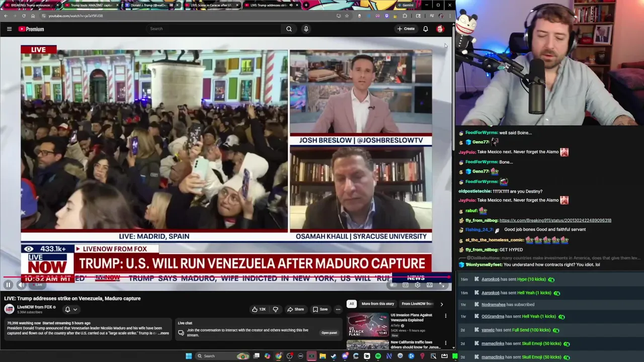The height and width of the screenshot is (362, 644).
Task: Toggle closed captions in the player
Action: coord(406,285)
